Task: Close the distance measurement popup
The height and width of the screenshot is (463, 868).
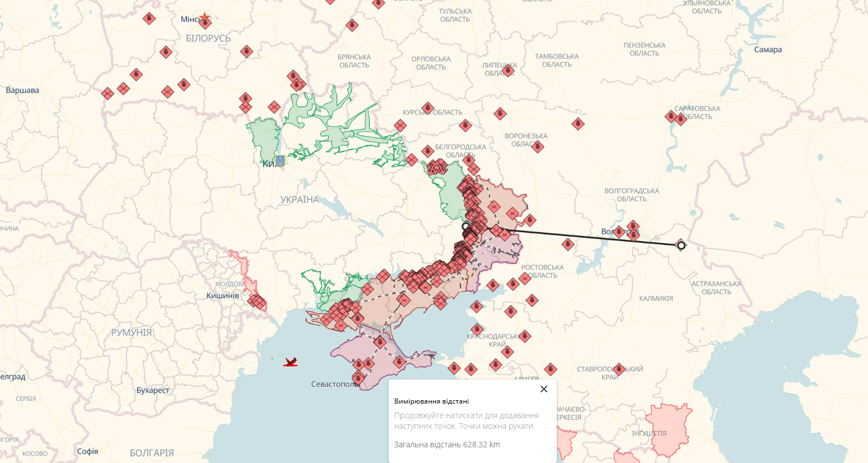Action: (543, 389)
